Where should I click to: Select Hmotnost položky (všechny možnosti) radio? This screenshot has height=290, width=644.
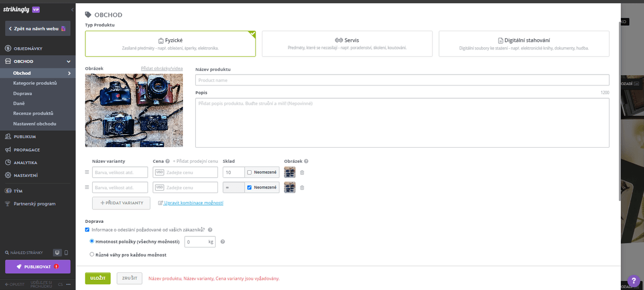coord(92,242)
